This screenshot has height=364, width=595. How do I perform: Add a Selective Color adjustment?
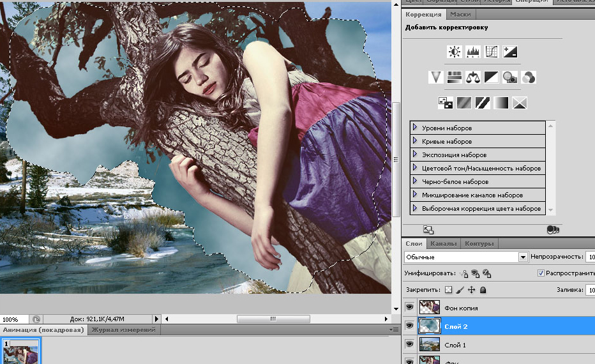tap(520, 103)
